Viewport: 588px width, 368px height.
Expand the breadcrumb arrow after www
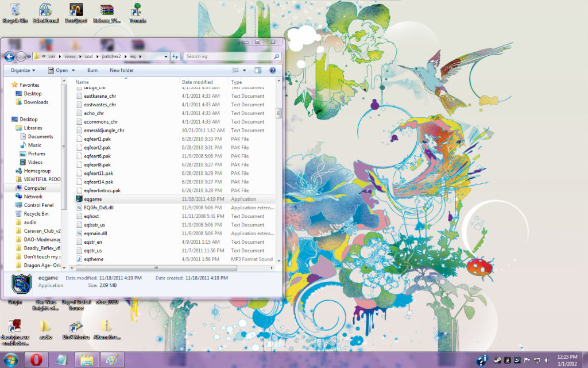80,56
